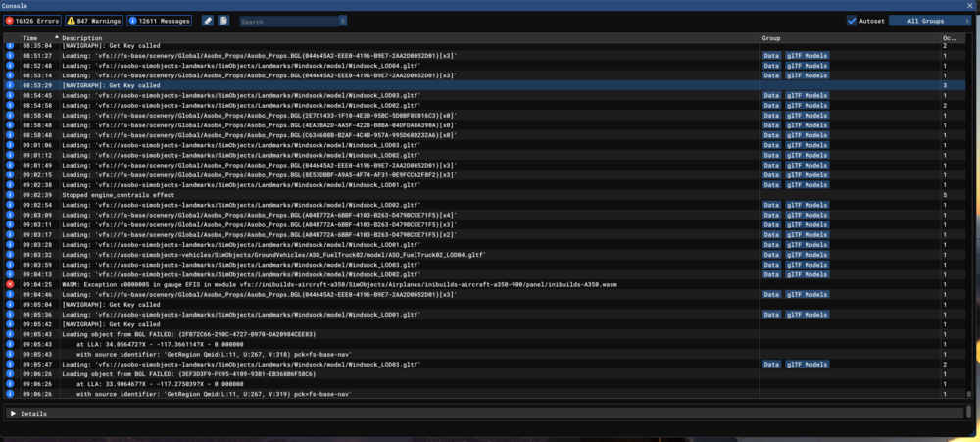Image resolution: width=980 pixels, height=442 pixels.
Task: Click the info icon on the 08:53:29 row
Action: click(10, 85)
